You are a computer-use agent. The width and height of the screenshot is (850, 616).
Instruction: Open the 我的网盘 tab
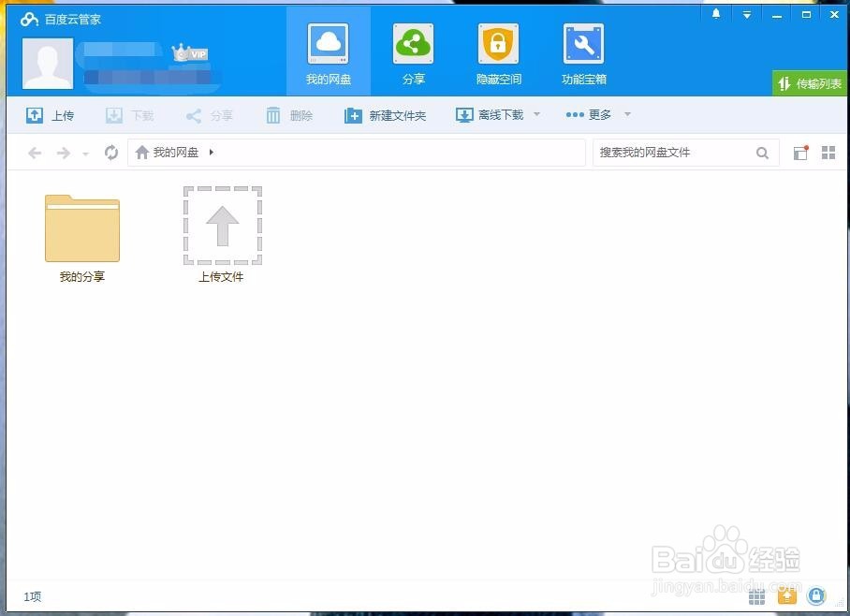tap(328, 52)
